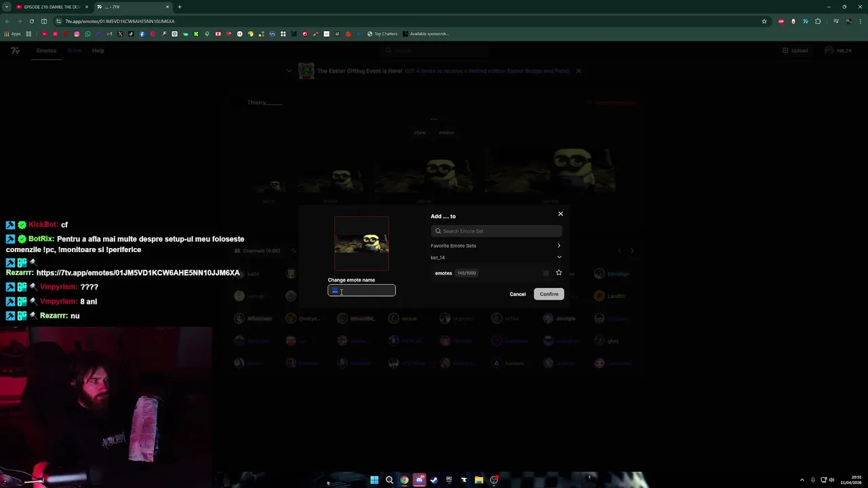Open the Google Maps bookmark

point(207,34)
